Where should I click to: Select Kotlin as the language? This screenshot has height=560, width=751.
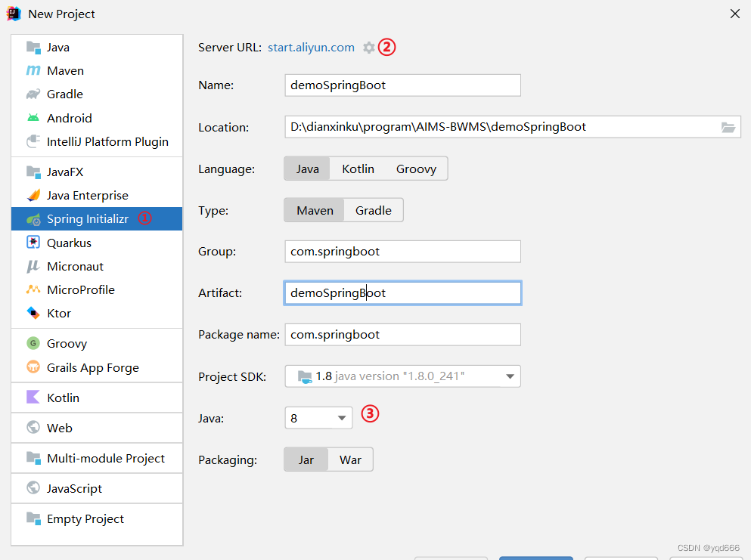click(358, 169)
